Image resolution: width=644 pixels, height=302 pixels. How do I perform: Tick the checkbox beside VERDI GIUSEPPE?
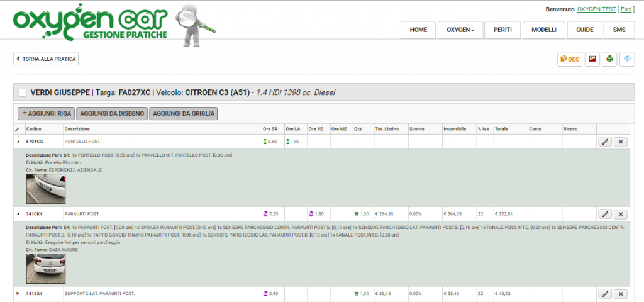coord(23,93)
